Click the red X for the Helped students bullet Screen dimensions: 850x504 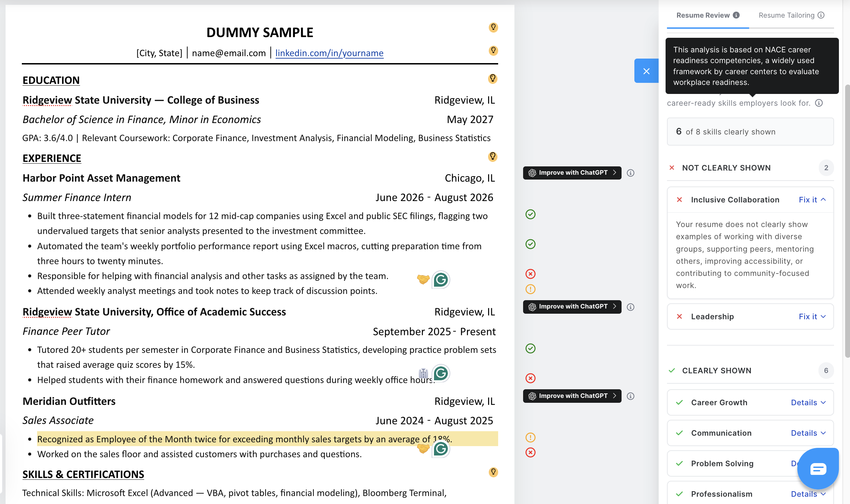530,378
